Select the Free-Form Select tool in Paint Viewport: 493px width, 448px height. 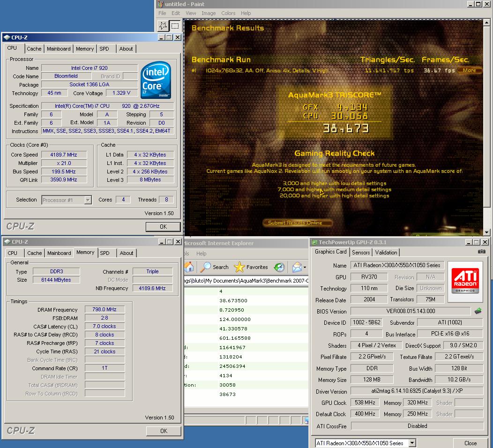point(163,25)
